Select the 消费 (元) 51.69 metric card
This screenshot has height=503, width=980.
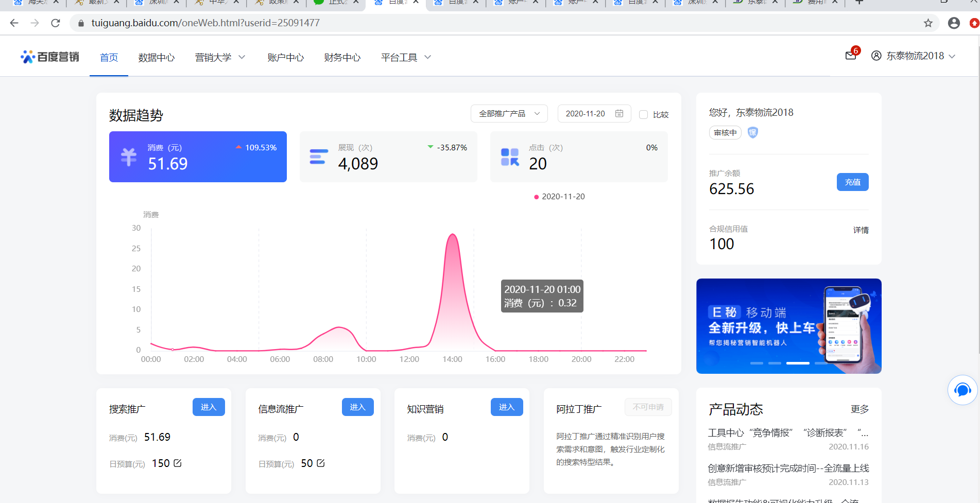click(198, 157)
